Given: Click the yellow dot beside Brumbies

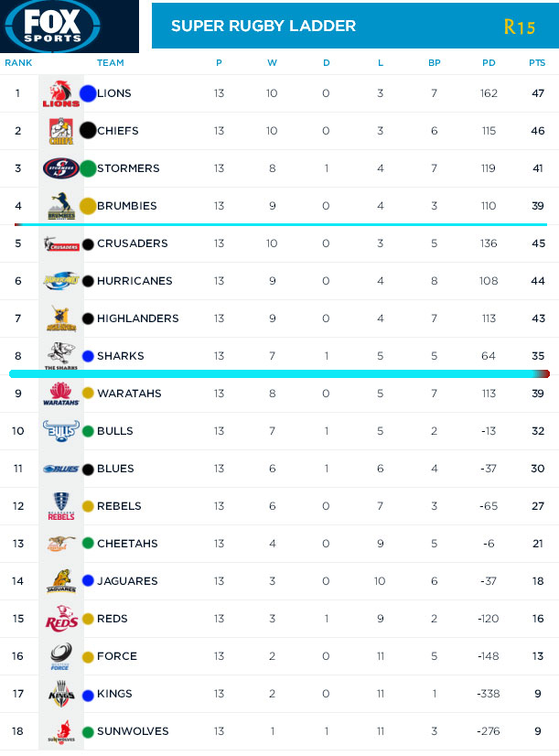Looking at the screenshot, I should 88,206.
